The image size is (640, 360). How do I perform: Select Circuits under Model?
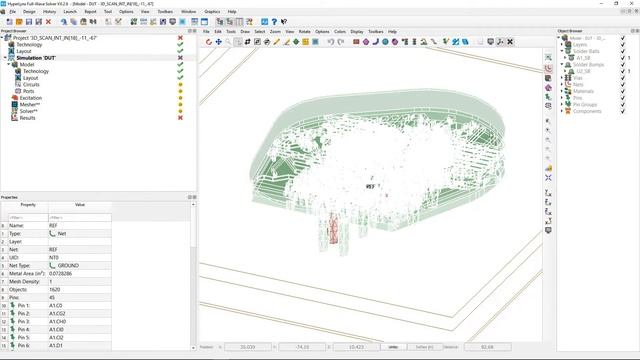(x=31, y=84)
